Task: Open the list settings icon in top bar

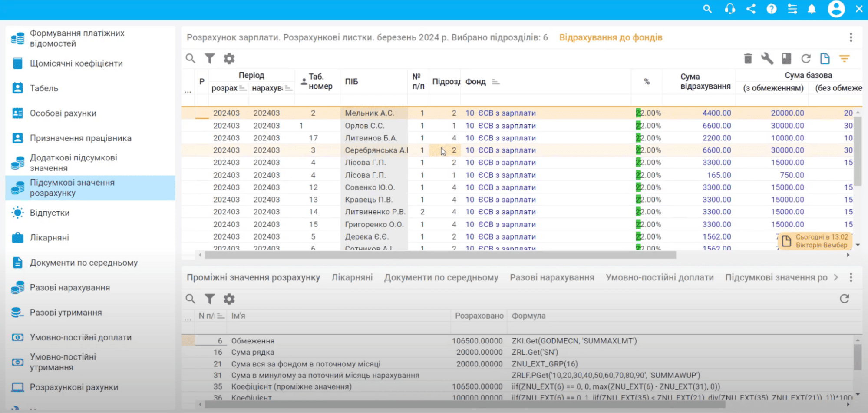Action: coord(792,9)
